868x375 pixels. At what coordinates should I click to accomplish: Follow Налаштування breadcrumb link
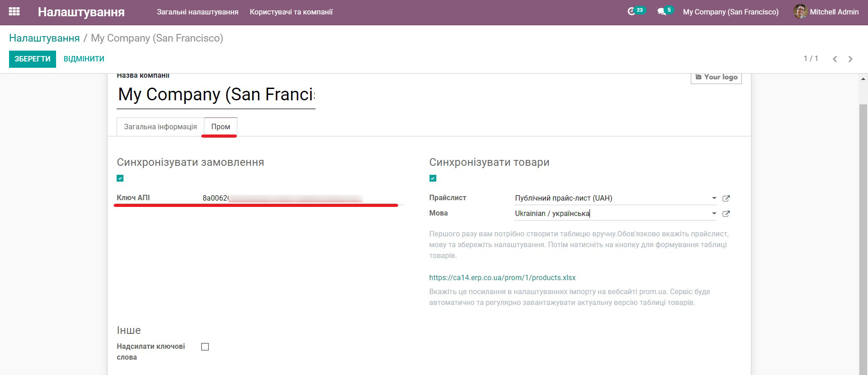(44, 38)
